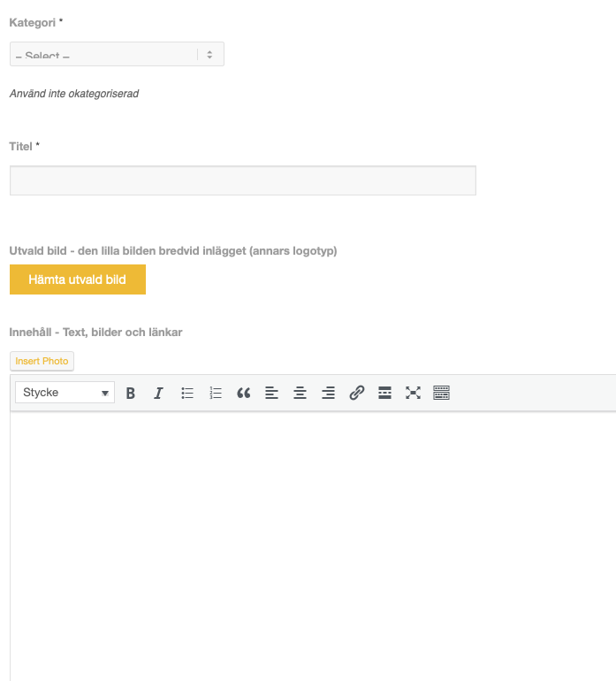616x681 pixels.
Task: Insert a numbered list
Action: point(216,393)
